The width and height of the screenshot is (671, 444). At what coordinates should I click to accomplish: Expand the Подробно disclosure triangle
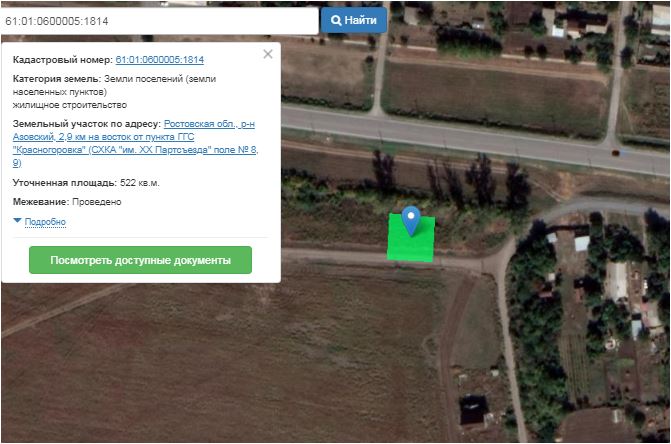coord(17,221)
